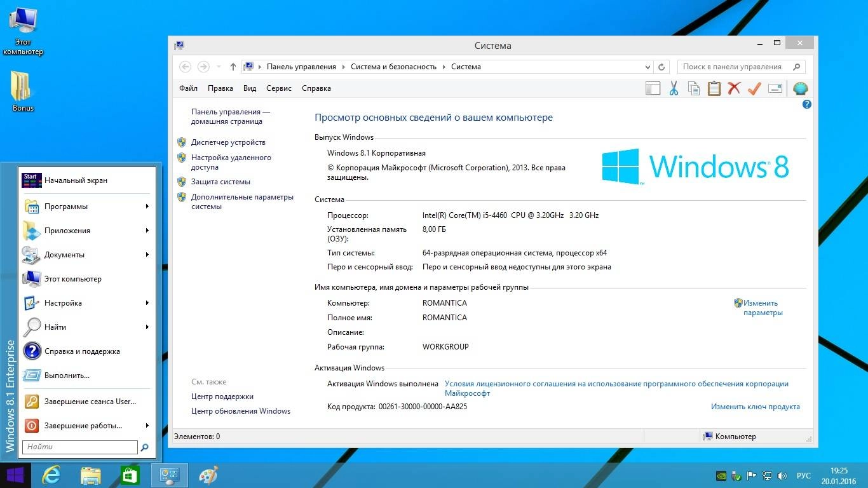Screen dimensions: 868x488
Task: Go up one level arrow
Action: tap(233, 67)
